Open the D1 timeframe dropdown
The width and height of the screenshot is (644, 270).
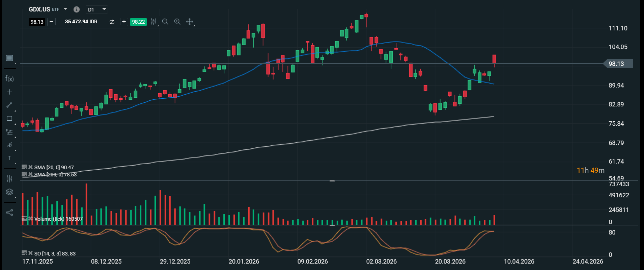point(104,9)
